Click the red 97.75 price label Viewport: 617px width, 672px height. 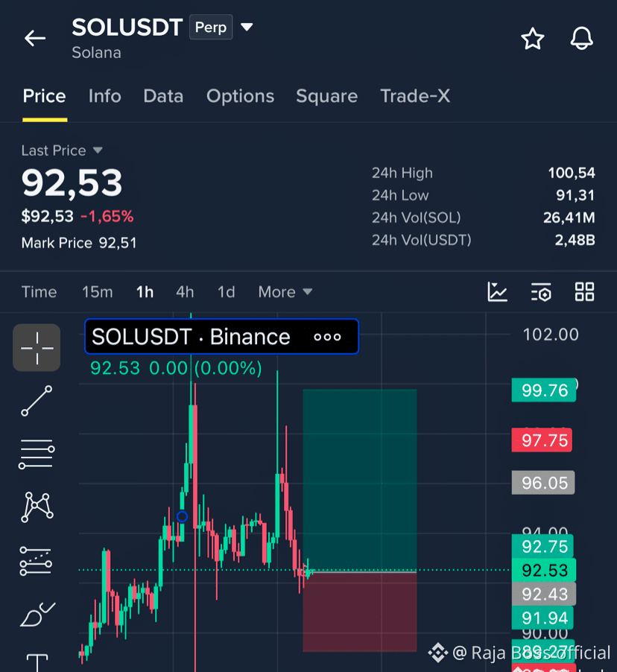click(542, 440)
